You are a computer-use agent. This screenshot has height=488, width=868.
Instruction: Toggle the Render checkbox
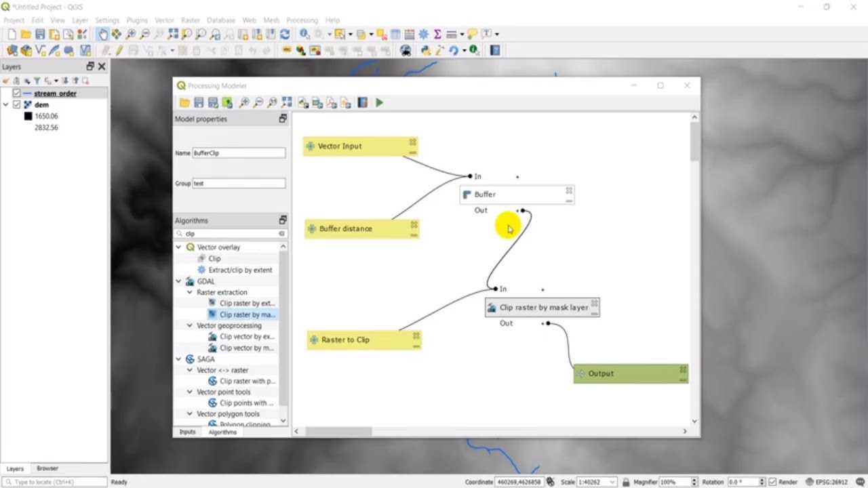(x=772, y=482)
